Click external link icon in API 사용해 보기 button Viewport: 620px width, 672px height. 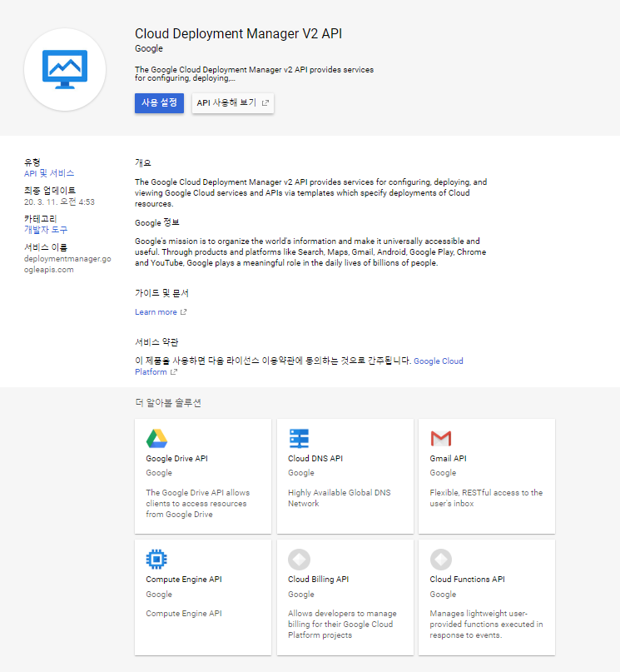point(265,103)
